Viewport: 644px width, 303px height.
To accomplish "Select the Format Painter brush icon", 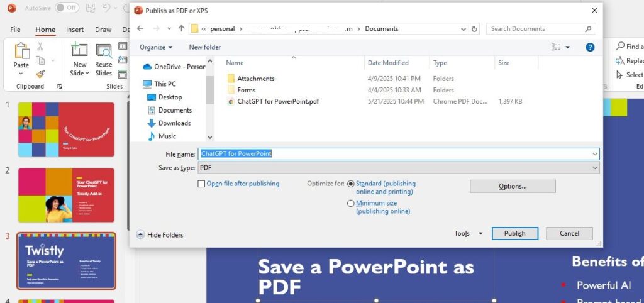I will 40,74.
